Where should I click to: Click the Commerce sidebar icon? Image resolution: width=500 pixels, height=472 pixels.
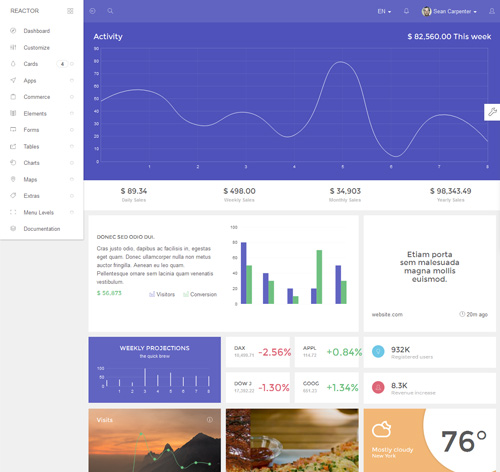(13, 97)
